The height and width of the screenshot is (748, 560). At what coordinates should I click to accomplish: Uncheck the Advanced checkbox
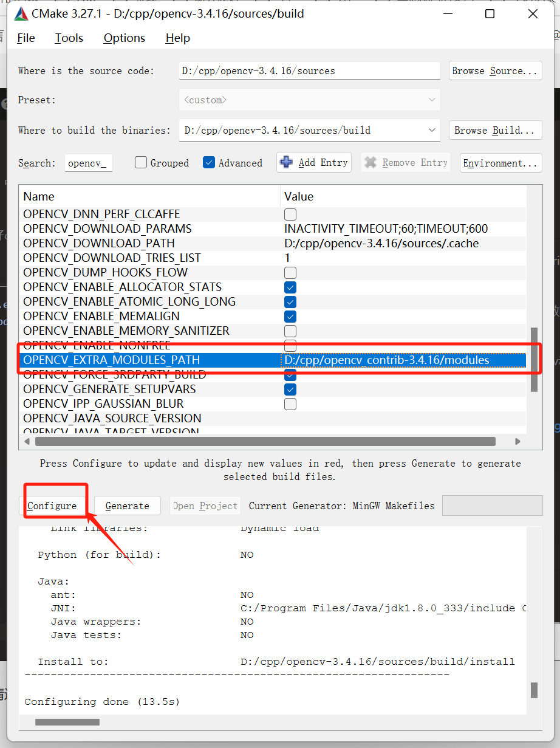(209, 162)
